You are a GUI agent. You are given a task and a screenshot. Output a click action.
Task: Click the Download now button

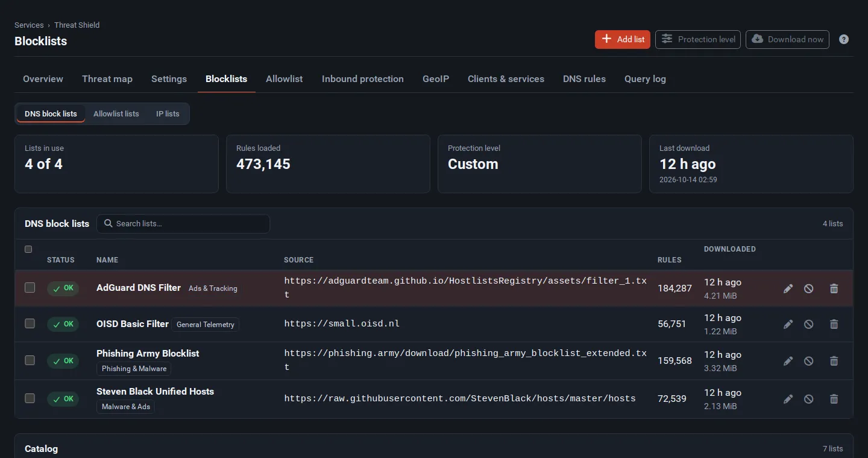787,39
